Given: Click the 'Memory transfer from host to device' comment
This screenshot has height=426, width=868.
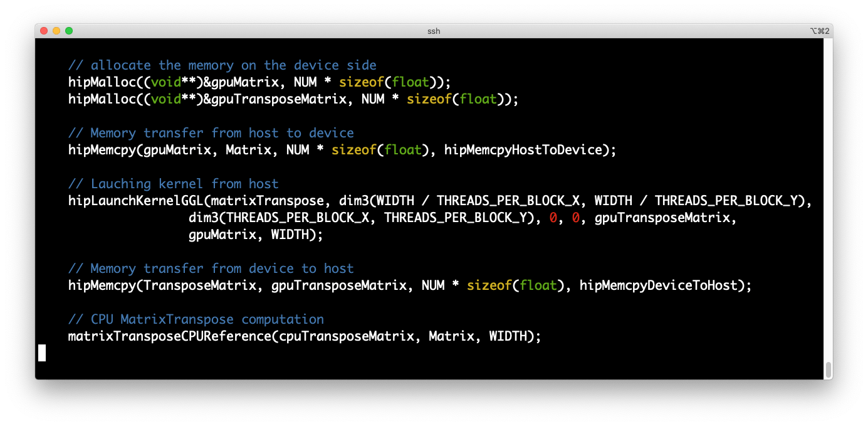Looking at the screenshot, I should 211,133.
